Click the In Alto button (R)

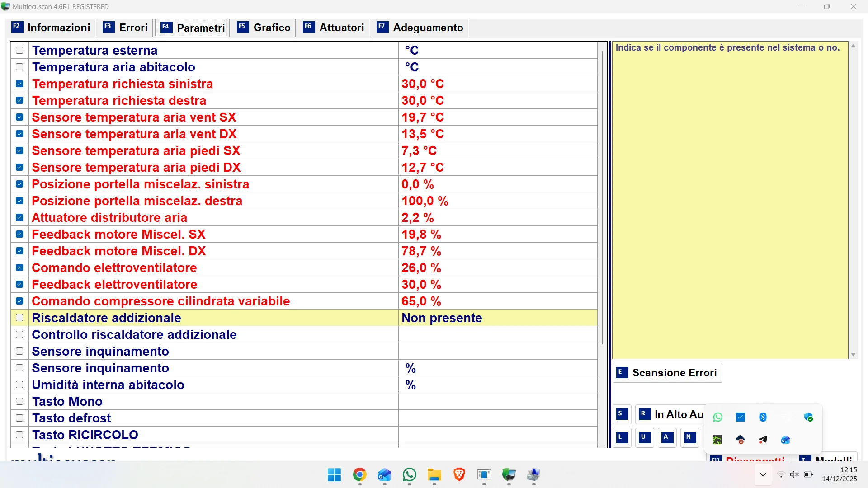coord(671,414)
